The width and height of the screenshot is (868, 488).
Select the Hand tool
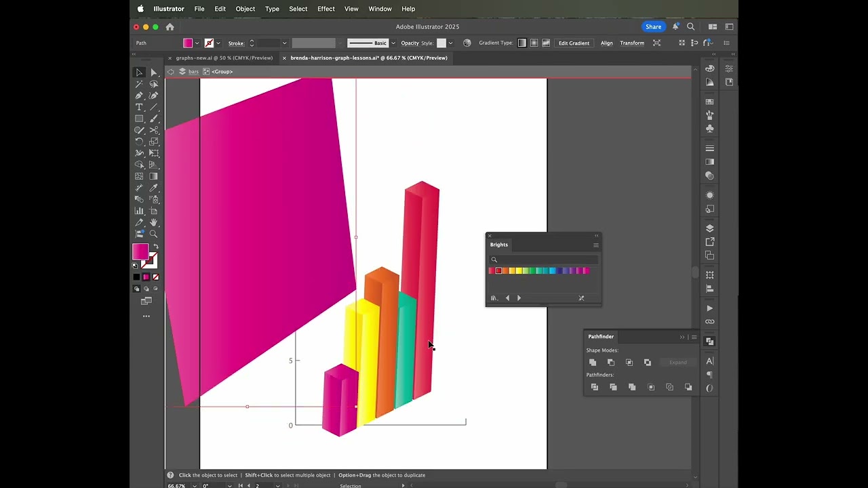tap(154, 222)
